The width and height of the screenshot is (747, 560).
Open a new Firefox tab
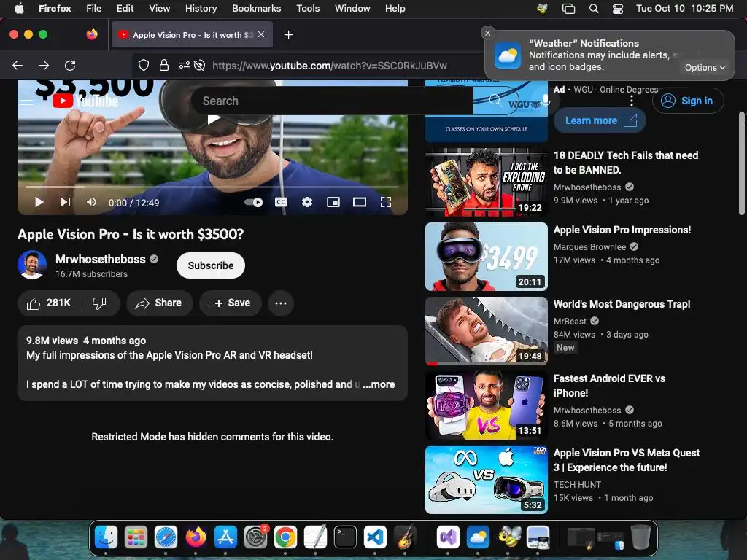point(288,35)
